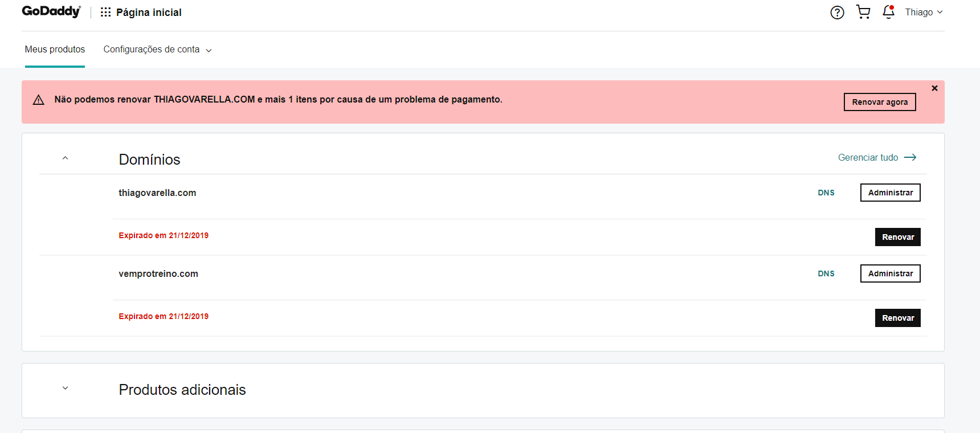Renew thiagovarella.com with Renovar button

point(898,237)
